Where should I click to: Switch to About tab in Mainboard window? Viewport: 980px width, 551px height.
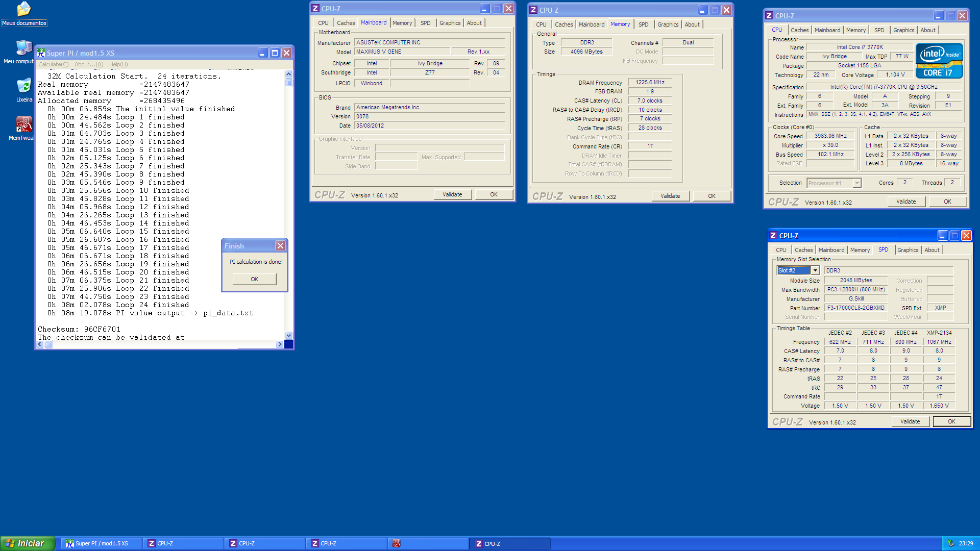(474, 23)
